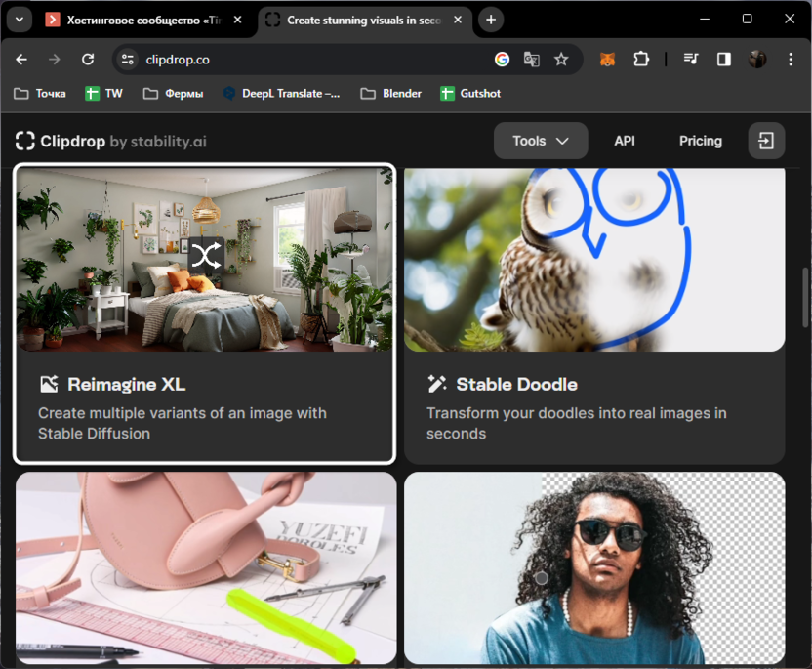Close the Хостинговое сообщество tab
Image resolution: width=812 pixels, height=669 pixels.
coord(237,20)
